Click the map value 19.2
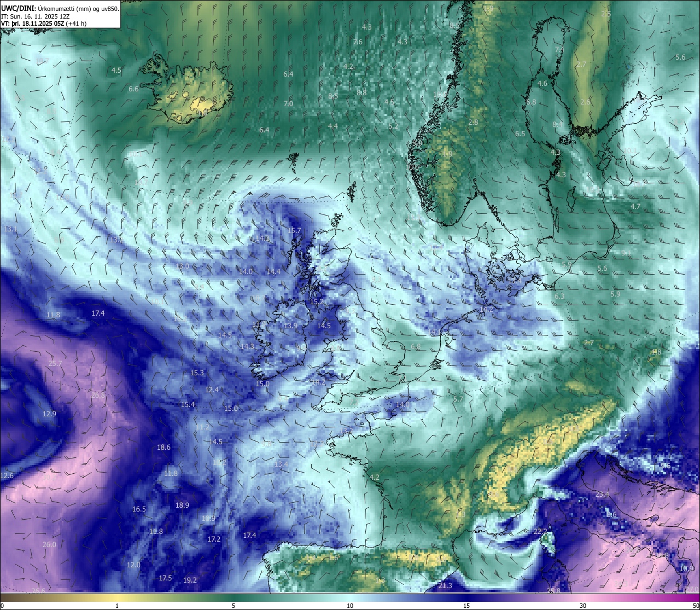Image resolution: width=700 pixels, height=610 pixels. click(x=190, y=580)
